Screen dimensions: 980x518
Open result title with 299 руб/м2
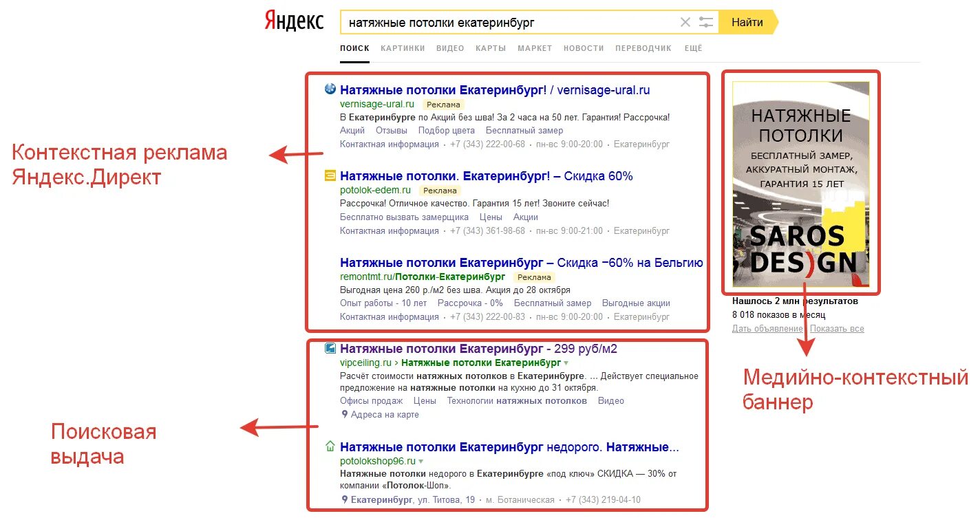coord(478,349)
